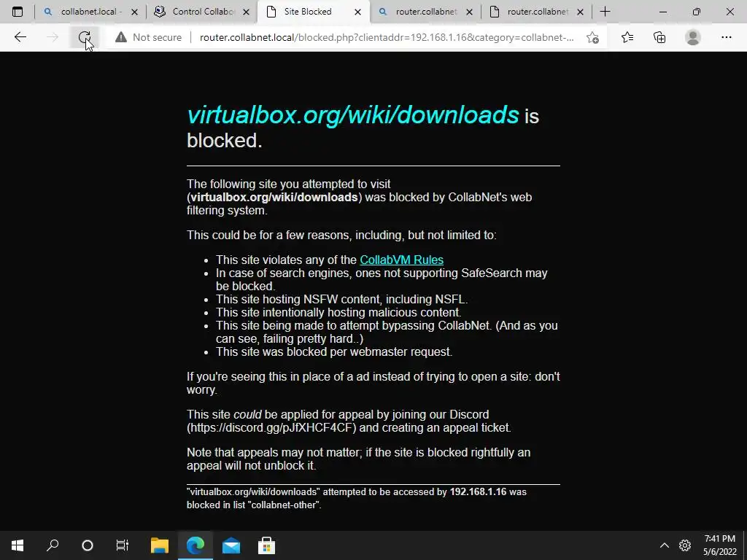Close the collabnet.local tab

tap(134, 12)
